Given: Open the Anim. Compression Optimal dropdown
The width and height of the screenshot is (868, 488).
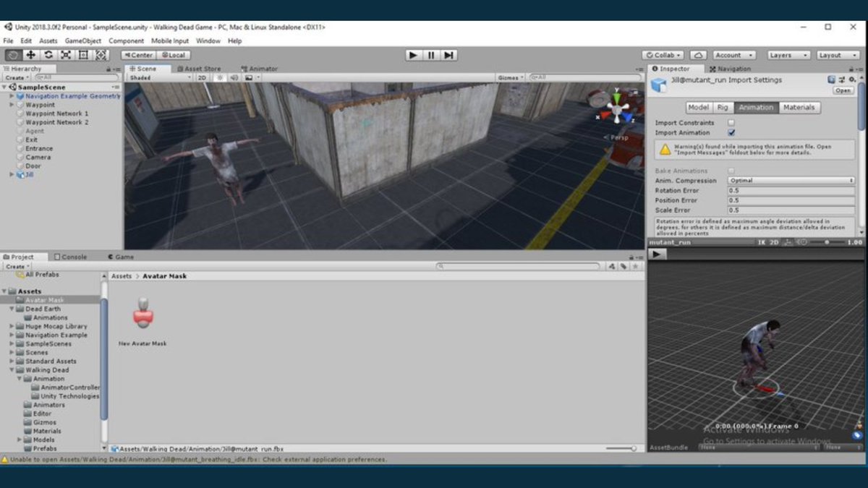Looking at the screenshot, I should (x=791, y=181).
